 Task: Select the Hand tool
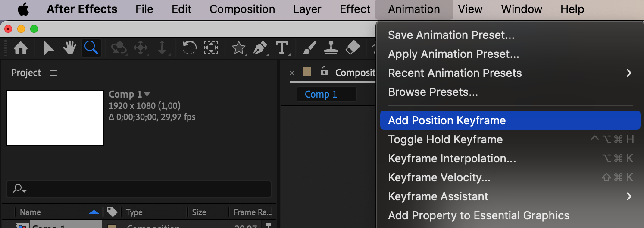[69, 48]
